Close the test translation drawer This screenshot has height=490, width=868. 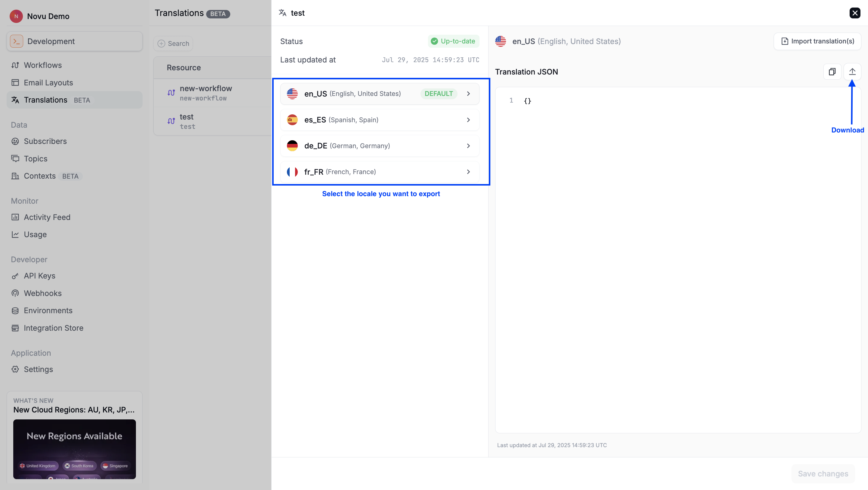tap(854, 13)
